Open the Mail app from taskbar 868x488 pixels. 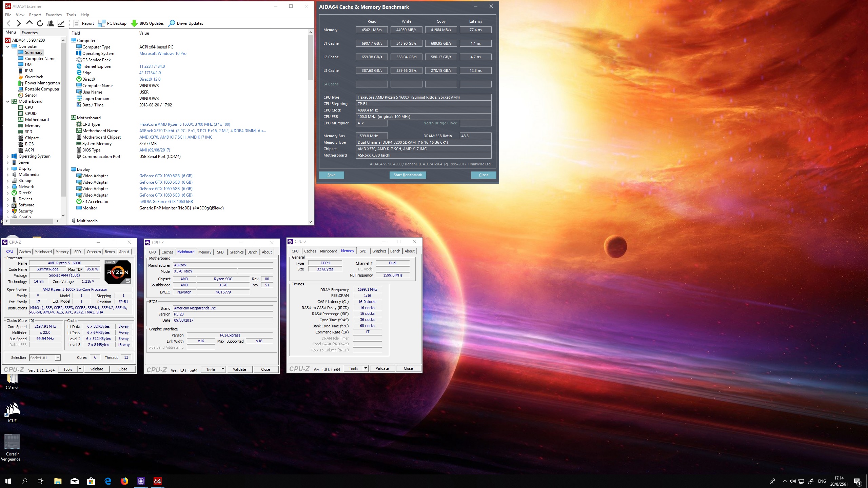point(75,481)
